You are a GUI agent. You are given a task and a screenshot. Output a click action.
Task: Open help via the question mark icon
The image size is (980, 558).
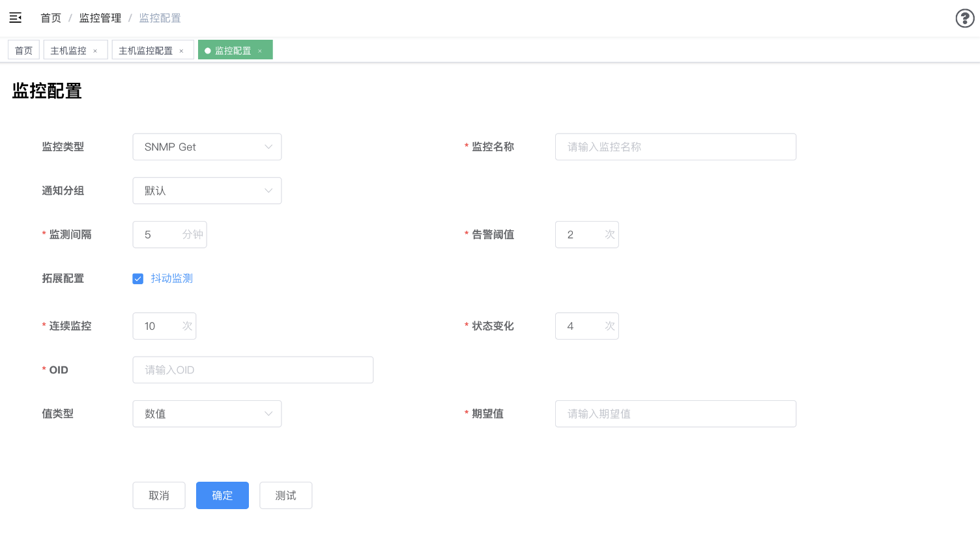[x=965, y=18]
